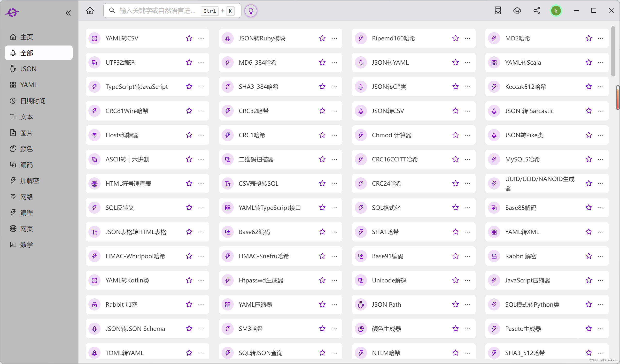Open more options for UTF32编码

(201, 62)
